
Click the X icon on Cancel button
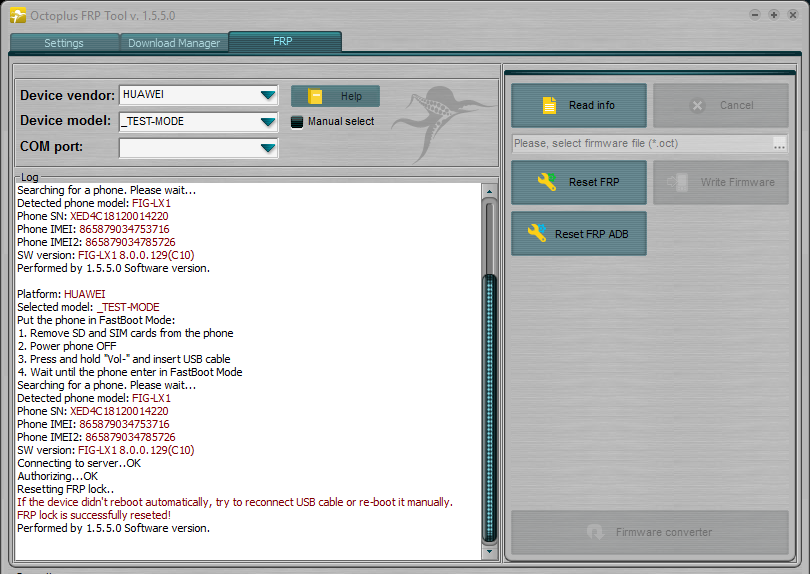697,105
